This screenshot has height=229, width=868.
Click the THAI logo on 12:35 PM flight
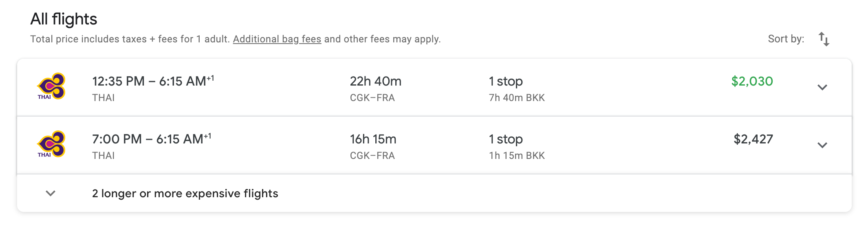(51, 86)
